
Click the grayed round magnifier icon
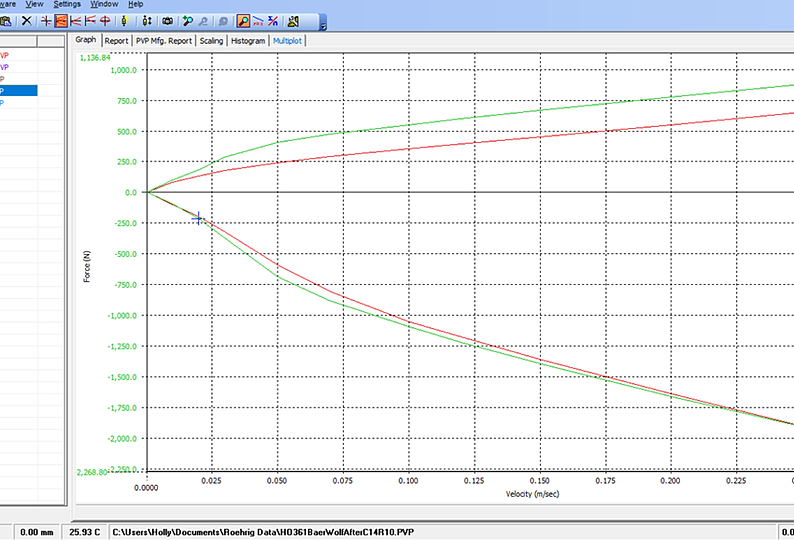[x=223, y=21]
